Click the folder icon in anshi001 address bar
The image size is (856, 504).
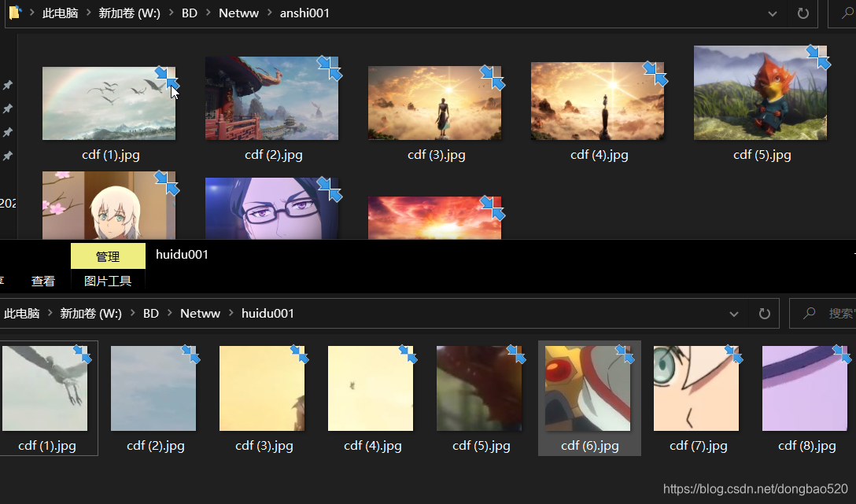[15, 12]
